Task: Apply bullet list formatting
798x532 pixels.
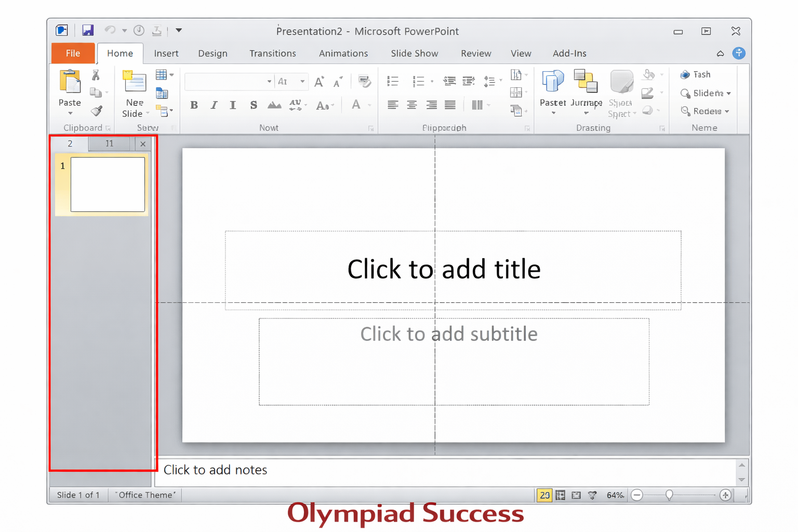Action: pyautogui.click(x=393, y=81)
